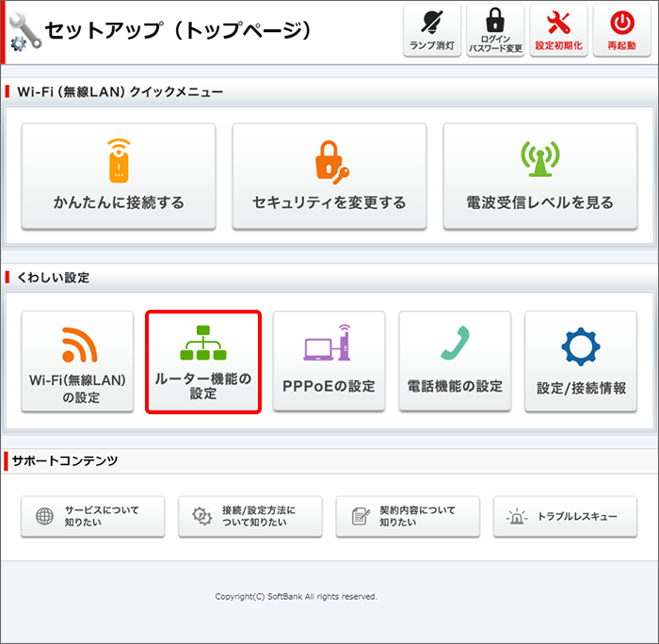
Task: Select ルーター機能の設定 router settings tile
Action: point(203,362)
